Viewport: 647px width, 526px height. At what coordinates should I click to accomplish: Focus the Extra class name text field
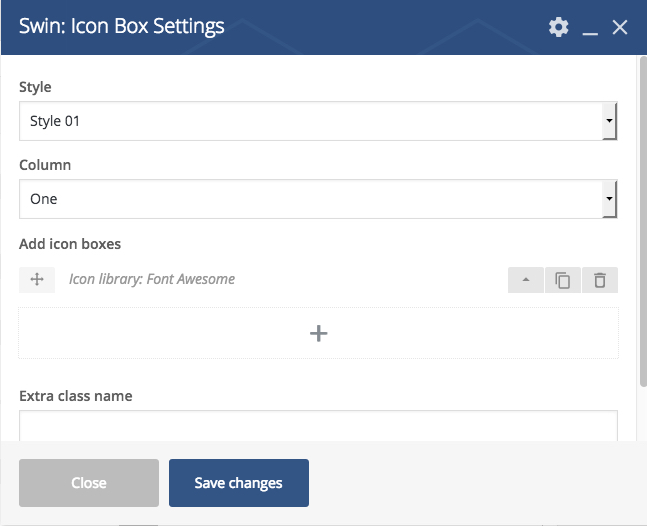tap(318, 426)
